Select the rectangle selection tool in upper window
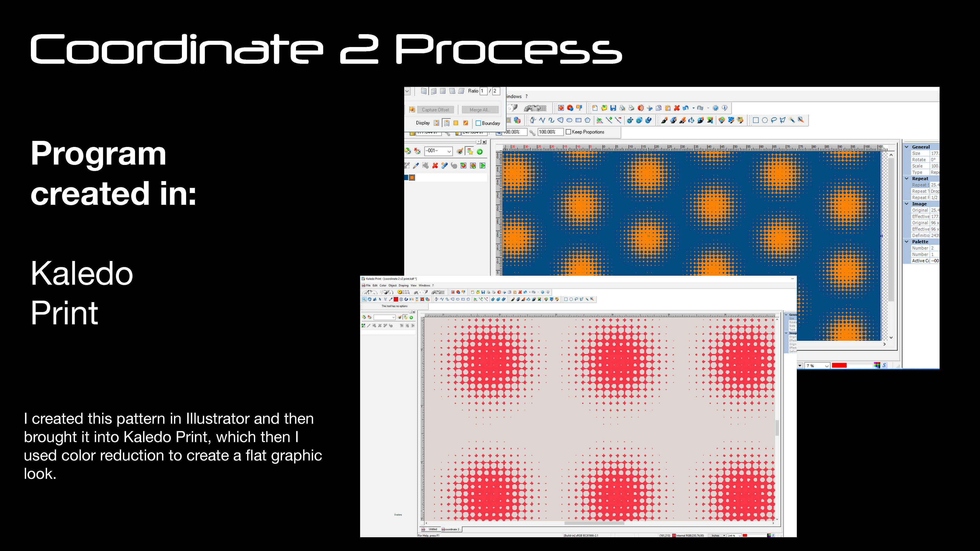Screen dimensions: 980x551 [755, 120]
